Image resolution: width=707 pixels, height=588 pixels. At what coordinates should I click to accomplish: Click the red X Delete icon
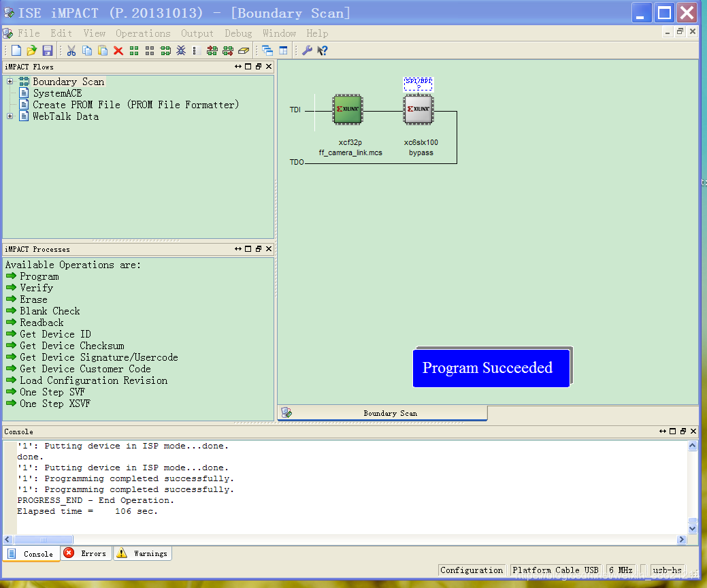[x=118, y=50]
